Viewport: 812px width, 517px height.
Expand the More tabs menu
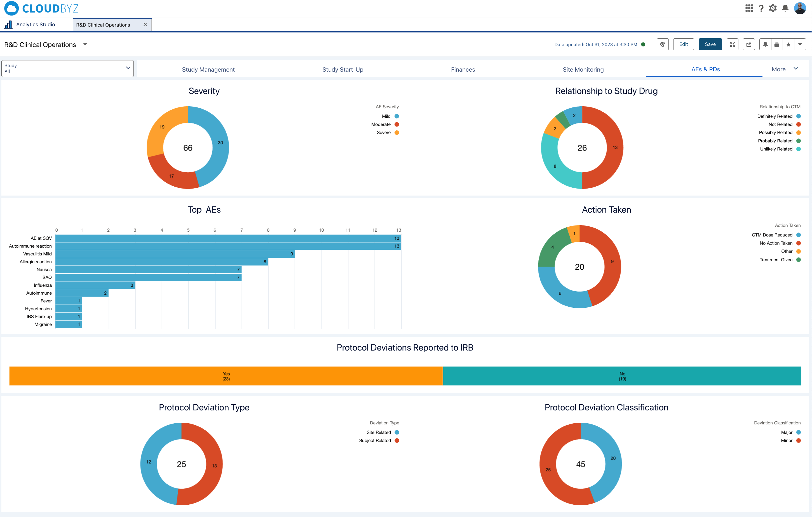click(785, 69)
